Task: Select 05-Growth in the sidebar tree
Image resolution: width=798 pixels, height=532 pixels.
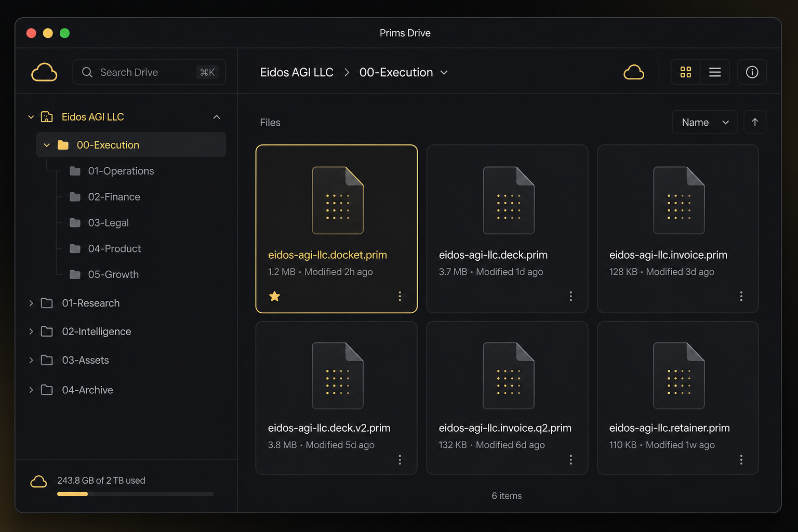Action: pyautogui.click(x=113, y=274)
